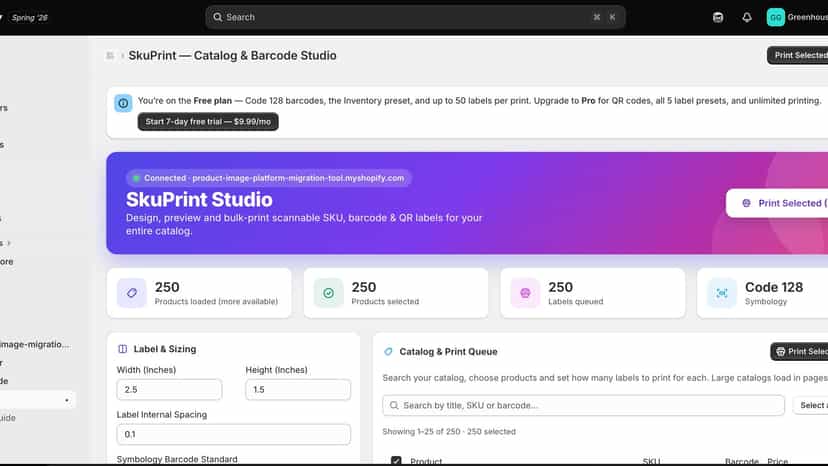Toggle the select-all checkbox in Product header
The image size is (828, 466).
(396, 461)
